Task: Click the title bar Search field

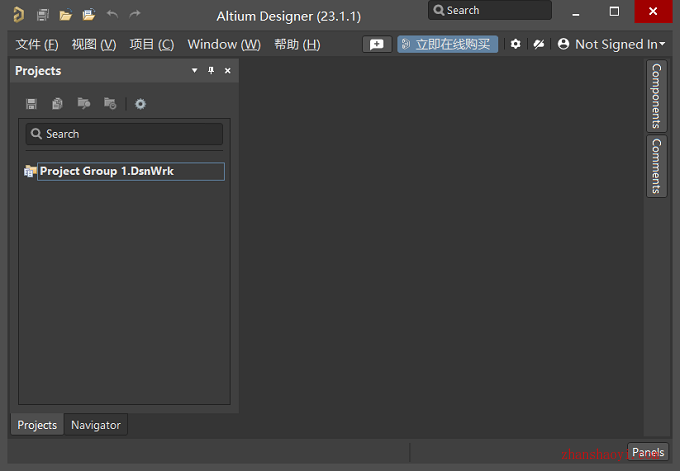Action: coord(490,10)
